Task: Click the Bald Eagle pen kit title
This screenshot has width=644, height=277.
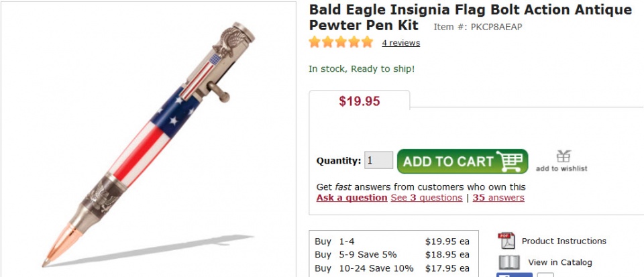Action: tap(470, 17)
